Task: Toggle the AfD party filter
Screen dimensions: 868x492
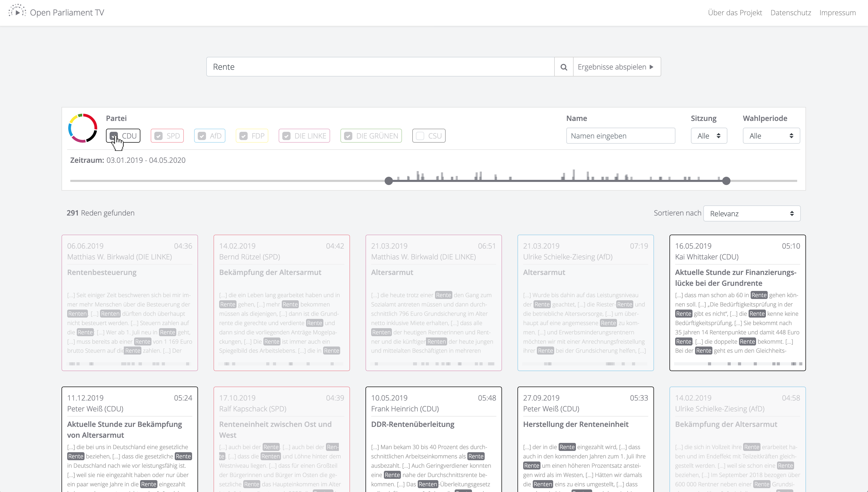Action: pos(202,136)
